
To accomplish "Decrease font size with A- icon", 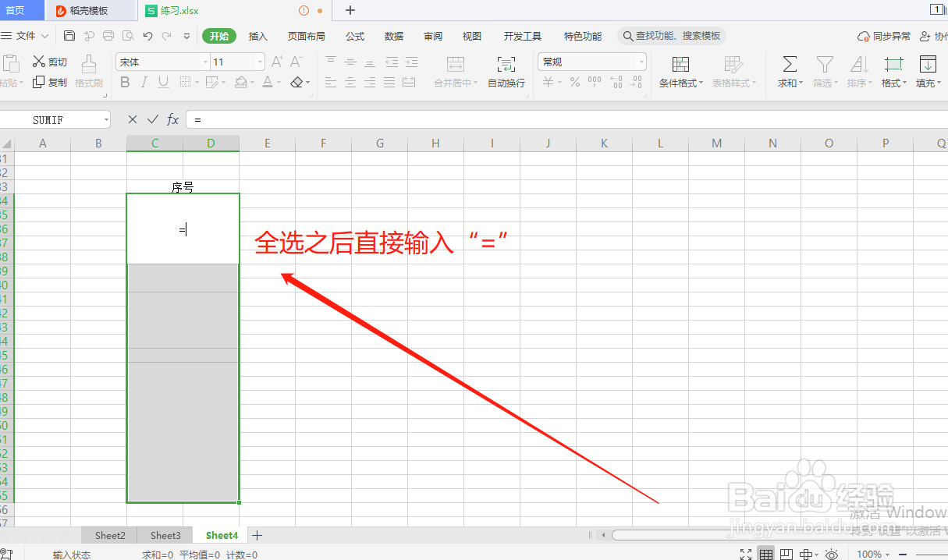I will [x=296, y=62].
